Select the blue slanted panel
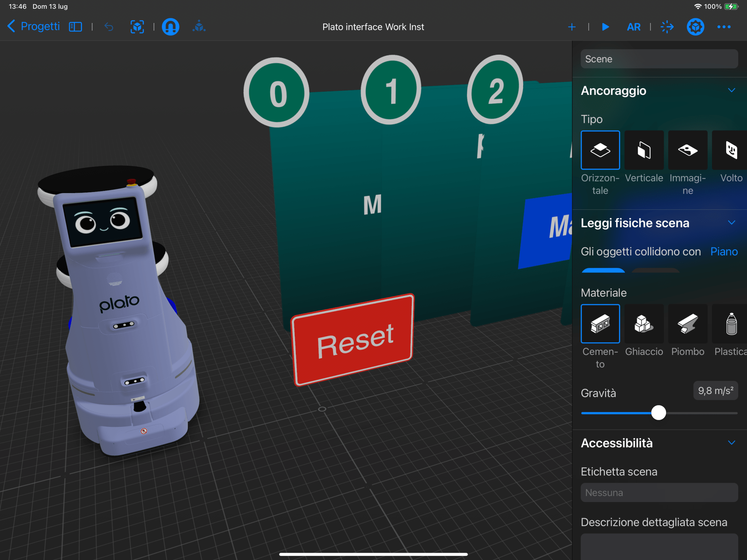Screen dimensions: 747x560 click(x=546, y=231)
